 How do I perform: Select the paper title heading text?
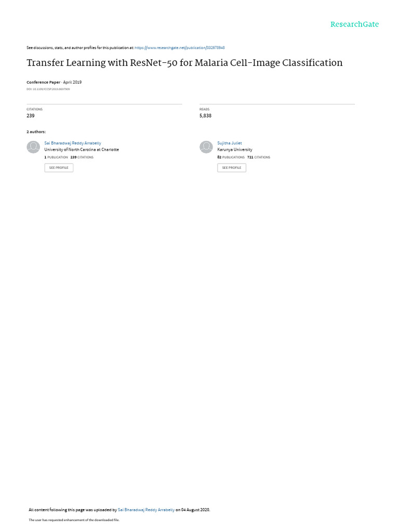coord(184,63)
